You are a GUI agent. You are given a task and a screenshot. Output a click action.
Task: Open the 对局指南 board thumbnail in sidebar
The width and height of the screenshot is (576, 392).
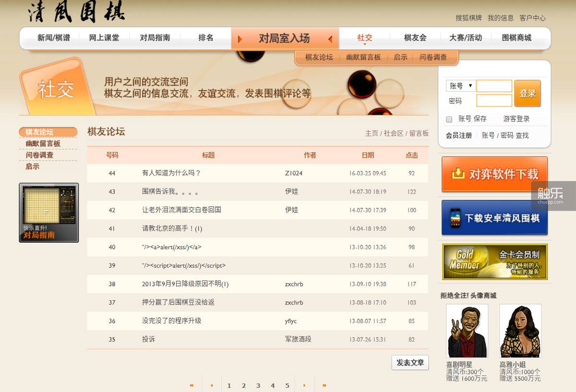pos(49,213)
